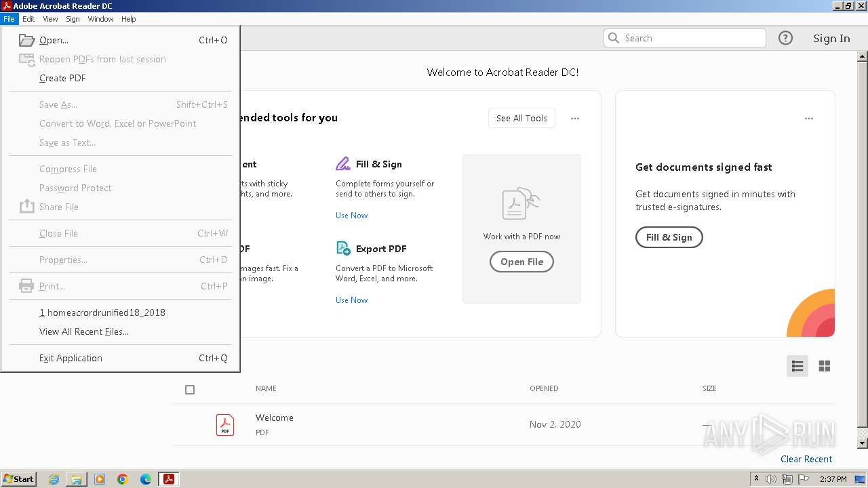Switch recent files to thumbnail grid view
The image size is (868, 488).
coord(825,366)
